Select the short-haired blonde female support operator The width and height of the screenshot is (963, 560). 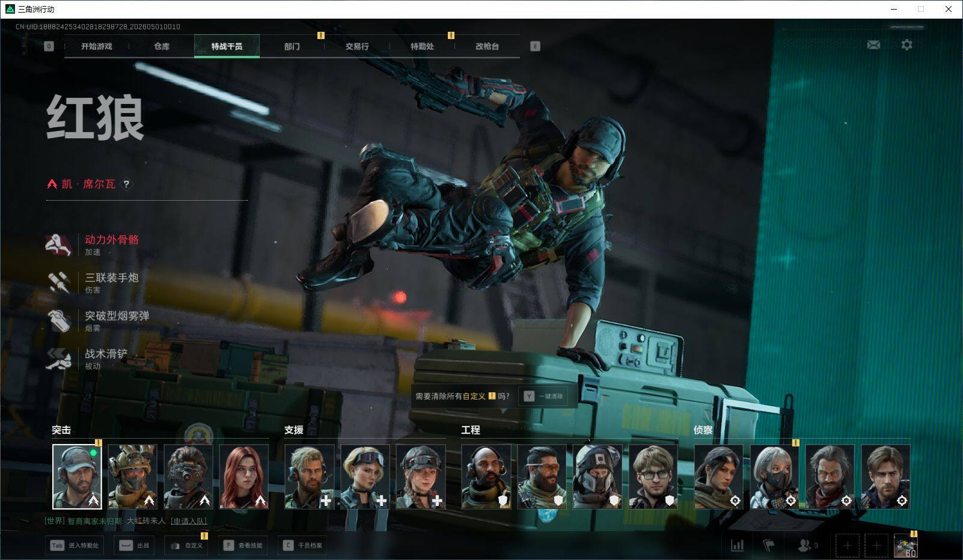click(365, 476)
